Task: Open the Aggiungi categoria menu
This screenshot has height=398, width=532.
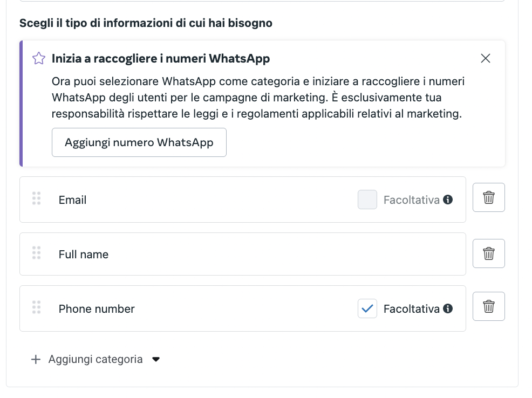Action: [95, 359]
